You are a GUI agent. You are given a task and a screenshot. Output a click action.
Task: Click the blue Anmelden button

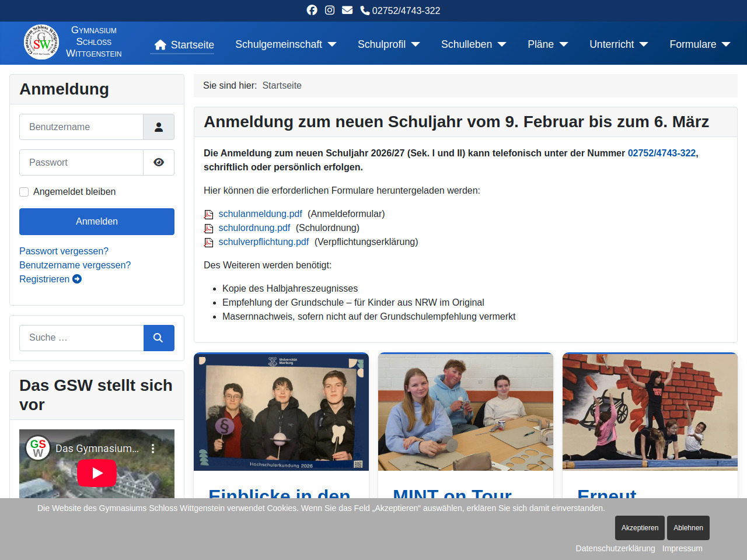[x=97, y=222]
